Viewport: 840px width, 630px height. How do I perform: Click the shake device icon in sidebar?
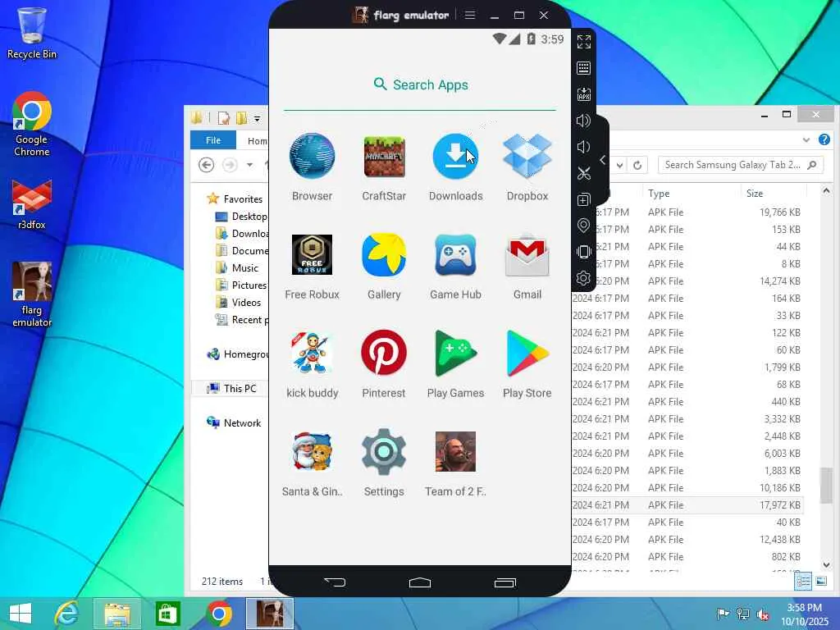click(x=583, y=252)
